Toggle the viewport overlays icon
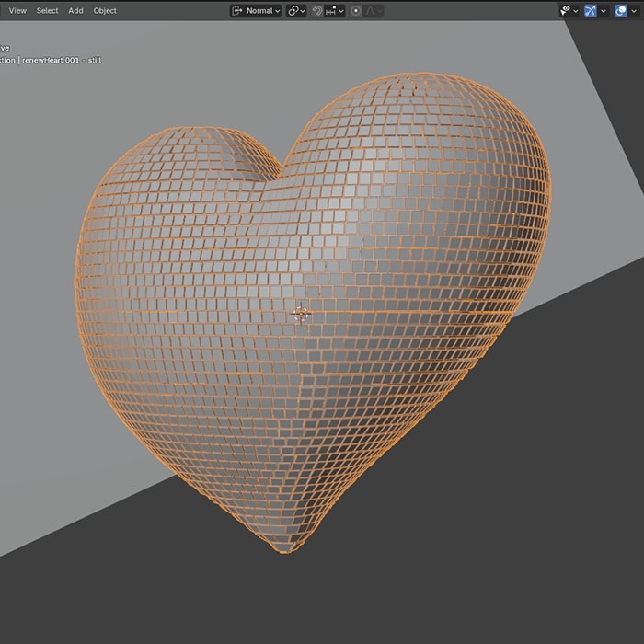Screen dimensions: 644x644 tap(621, 11)
